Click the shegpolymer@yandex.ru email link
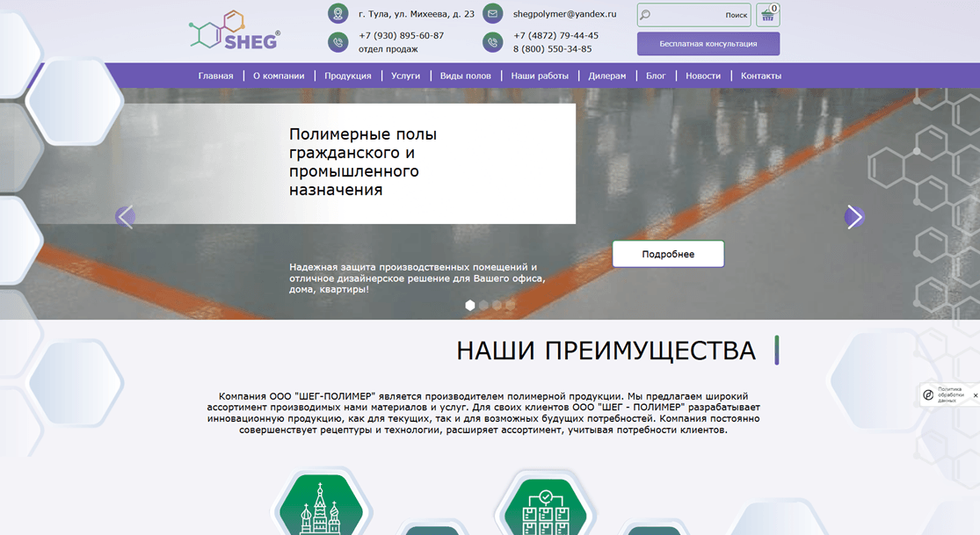This screenshot has height=535, width=980. pyautogui.click(x=565, y=14)
